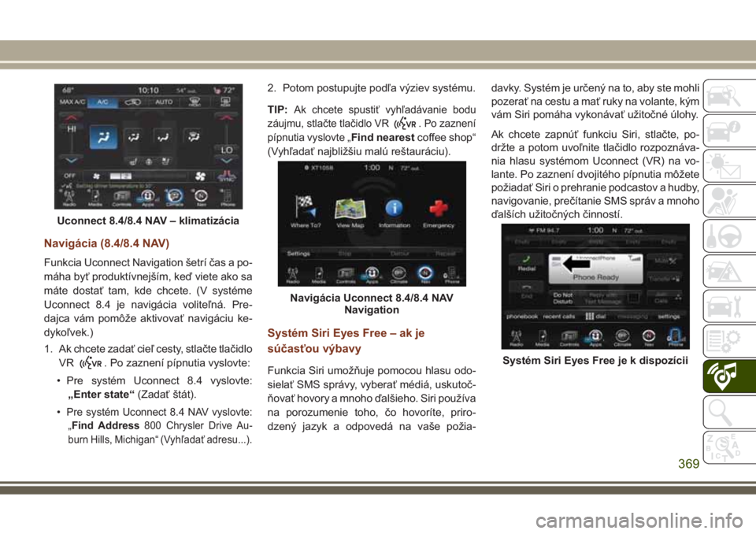The height and width of the screenshot is (534, 756).
Task: Tap Media icon in the climate screen bar
Action: click(95, 198)
